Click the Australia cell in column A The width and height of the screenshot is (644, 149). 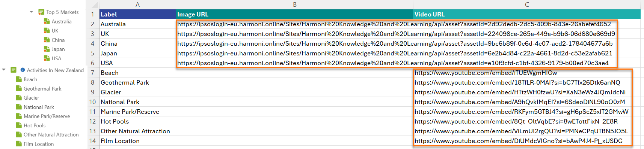coord(137,24)
